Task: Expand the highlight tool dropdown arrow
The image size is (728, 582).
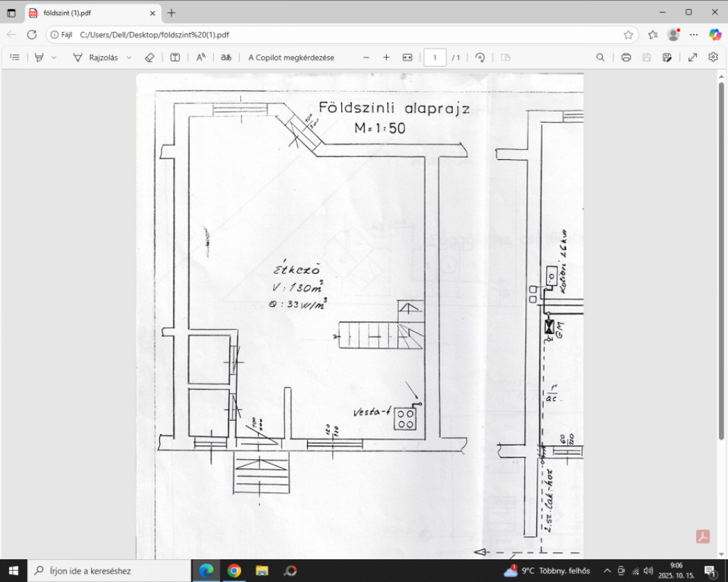Action: click(x=54, y=58)
